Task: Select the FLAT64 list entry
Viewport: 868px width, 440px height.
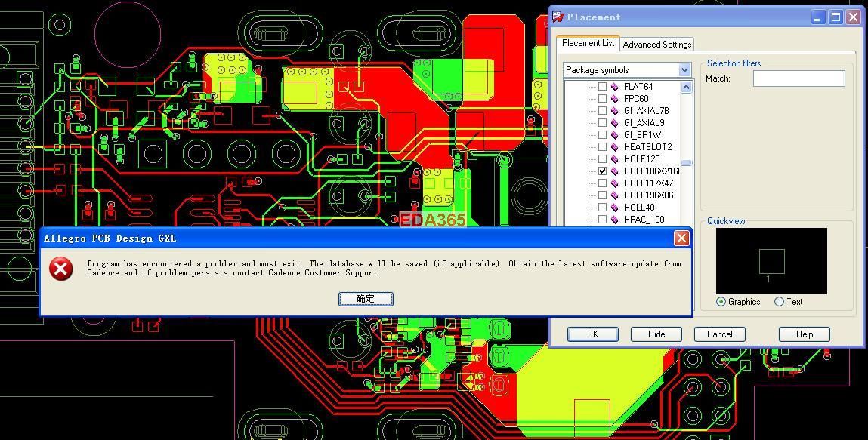Action: tap(638, 87)
